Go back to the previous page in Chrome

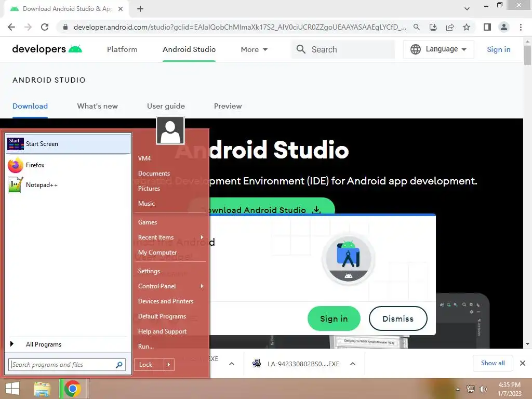[11, 27]
